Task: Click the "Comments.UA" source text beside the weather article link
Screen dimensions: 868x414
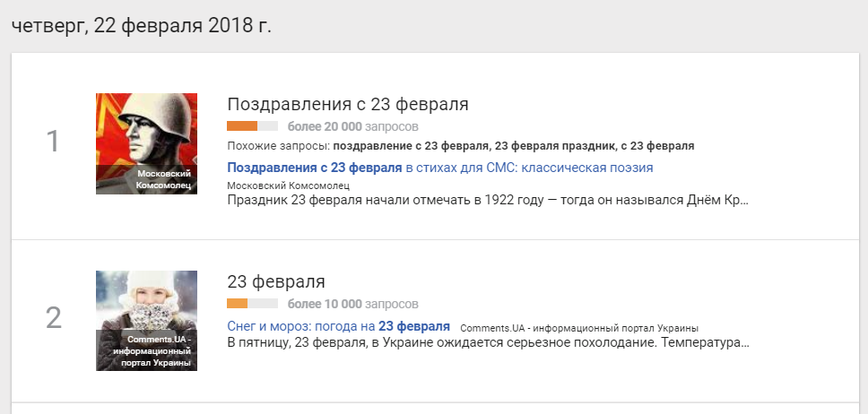Action: [x=578, y=328]
